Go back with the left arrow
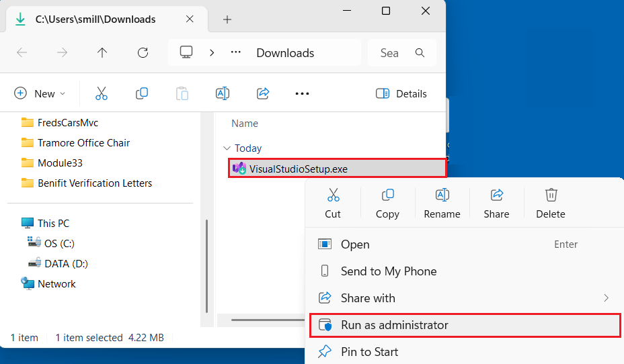The width and height of the screenshot is (624, 364). click(x=22, y=52)
